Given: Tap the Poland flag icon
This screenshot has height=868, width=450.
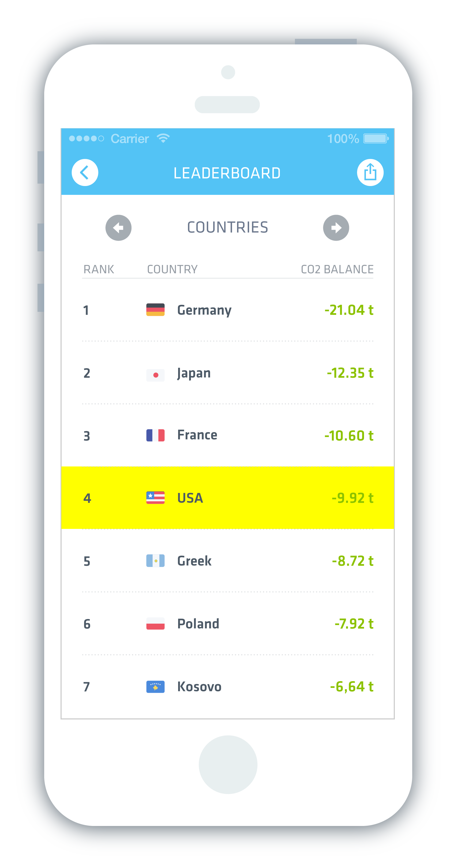Looking at the screenshot, I should [155, 624].
